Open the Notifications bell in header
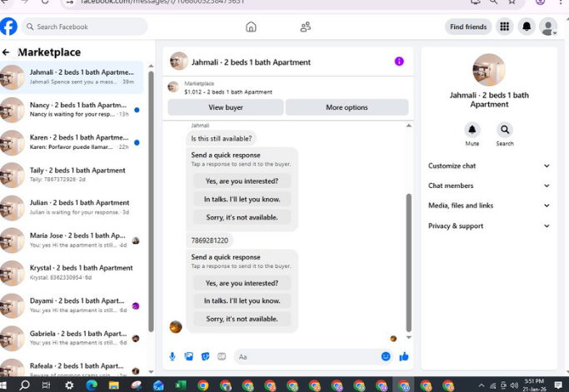Viewport: 569px width, 392px height. coord(527,27)
